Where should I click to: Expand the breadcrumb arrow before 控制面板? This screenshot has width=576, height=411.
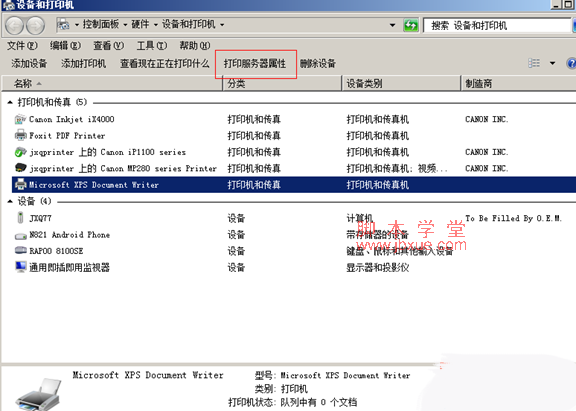[77, 25]
